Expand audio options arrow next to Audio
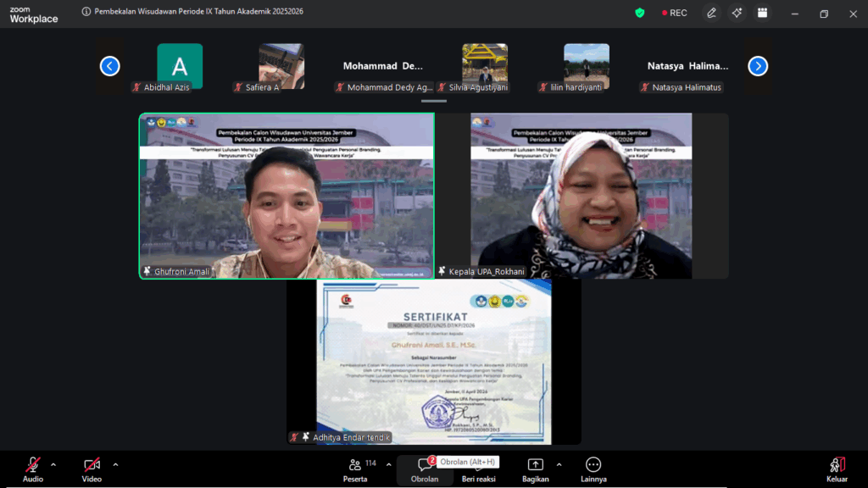The height and width of the screenshot is (488, 868). pyautogui.click(x=53, y=464)
